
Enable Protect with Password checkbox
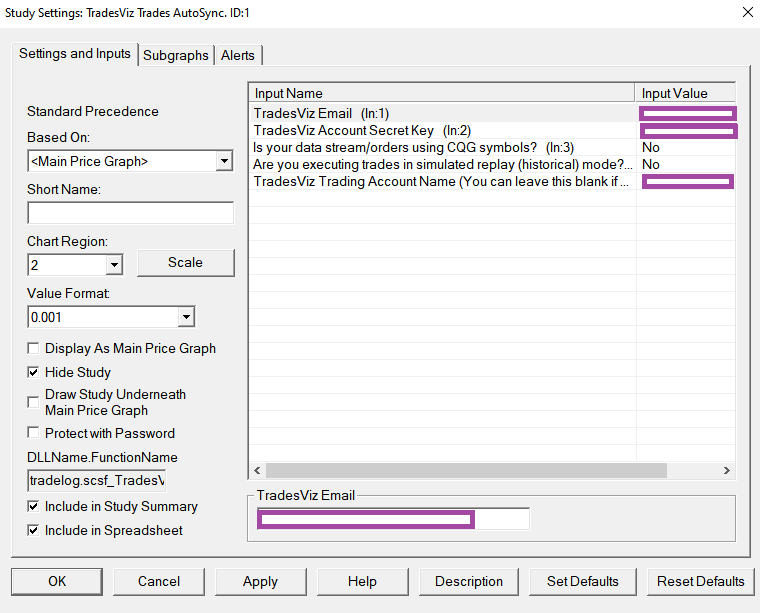coord(33,433)
